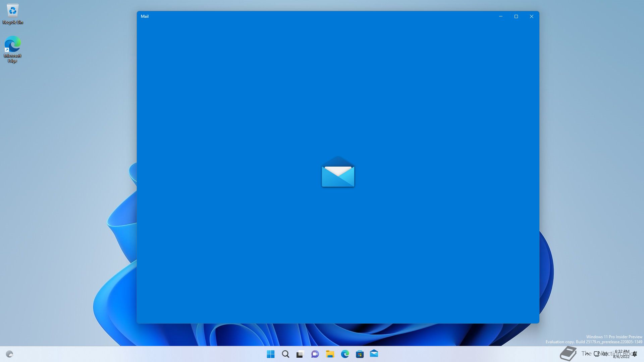Screen dimensions: 644x362
Task: Open taskbar Search magnifier
Action: [x=285, y=354]
